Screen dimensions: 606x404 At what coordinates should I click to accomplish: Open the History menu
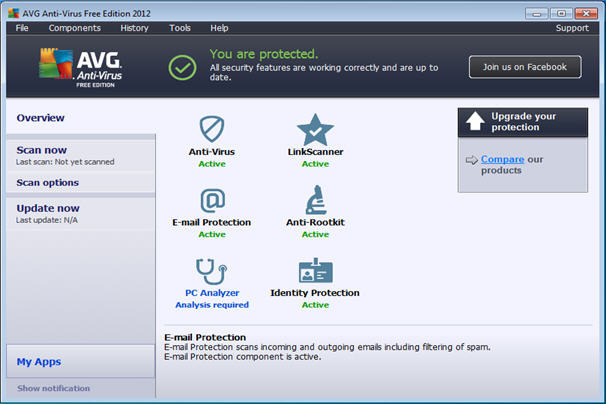pyautogui.click(x=134, y=28)
